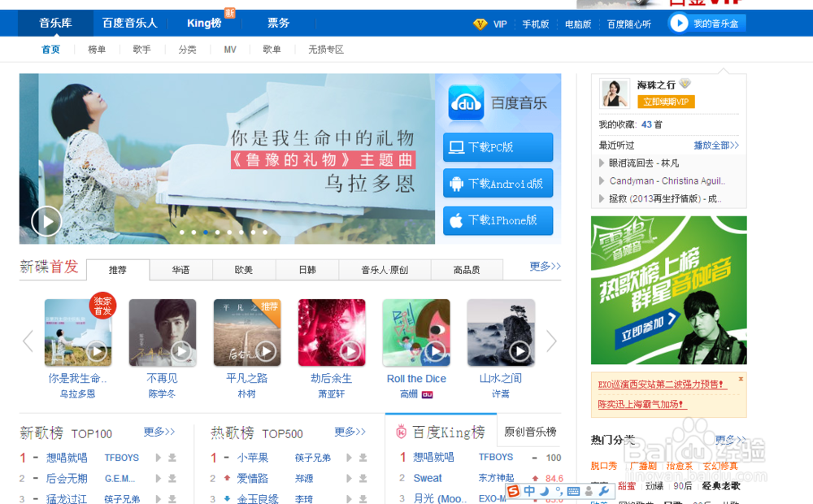Switch to 音乐人·原创 tab
The width and height of the screenshot is (813, 504).
tap(385, 270)
